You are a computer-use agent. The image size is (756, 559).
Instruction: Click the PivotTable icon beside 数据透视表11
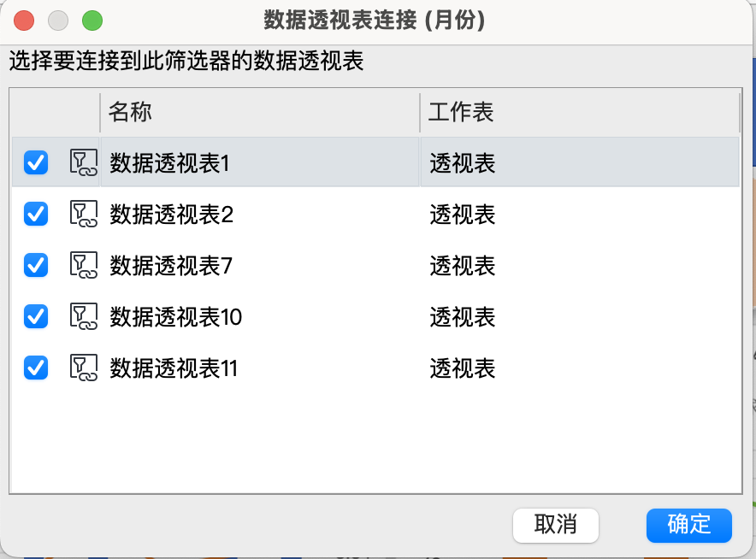(x=82, y=368)
